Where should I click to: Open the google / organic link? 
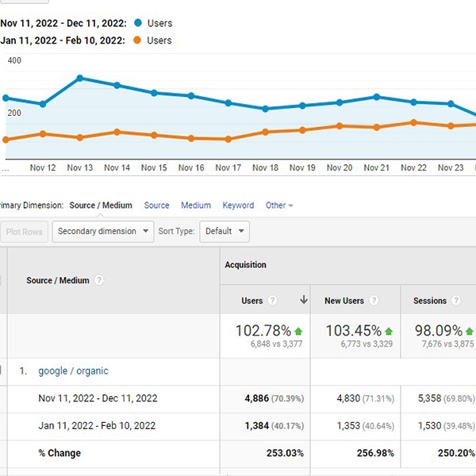coord(73,371)
